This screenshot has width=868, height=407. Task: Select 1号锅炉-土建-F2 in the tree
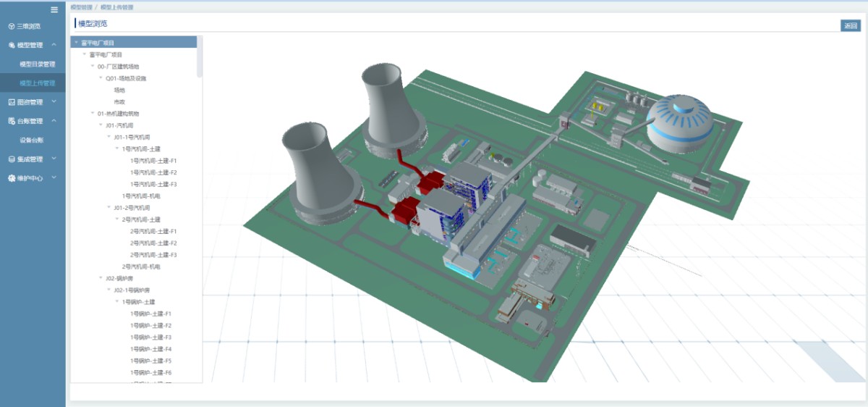click(x=151, y=326)
